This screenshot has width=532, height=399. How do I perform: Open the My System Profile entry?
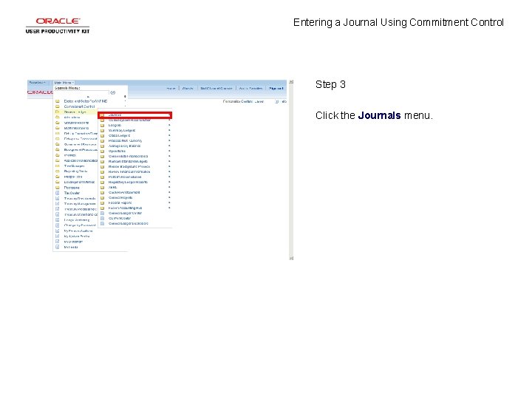77,236
